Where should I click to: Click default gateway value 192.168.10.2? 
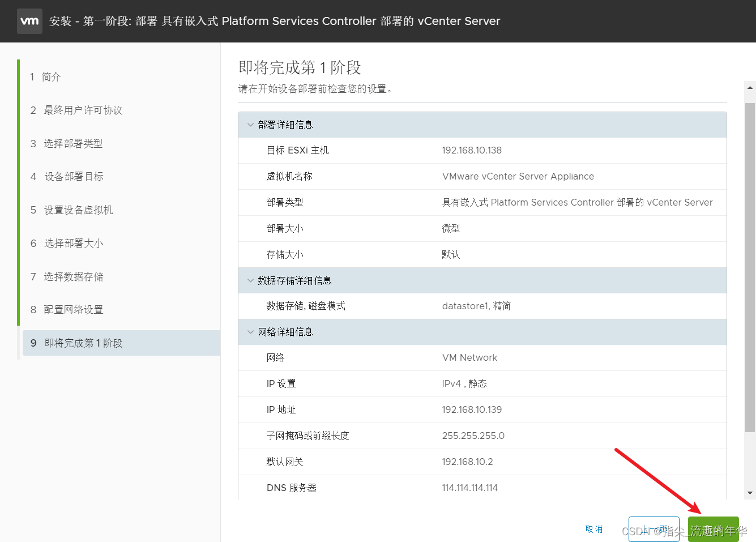(x=467, y=462)
